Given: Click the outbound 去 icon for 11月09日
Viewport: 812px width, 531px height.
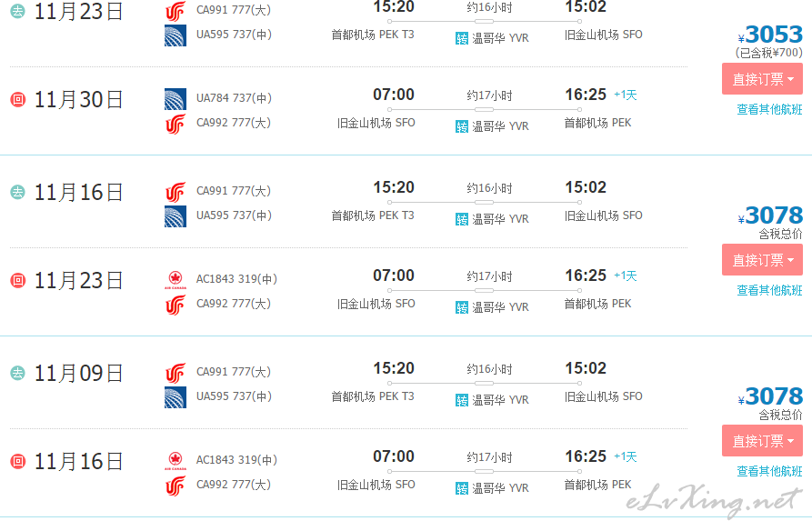Looking at the screenshot, I should click(x=17, y=373).
